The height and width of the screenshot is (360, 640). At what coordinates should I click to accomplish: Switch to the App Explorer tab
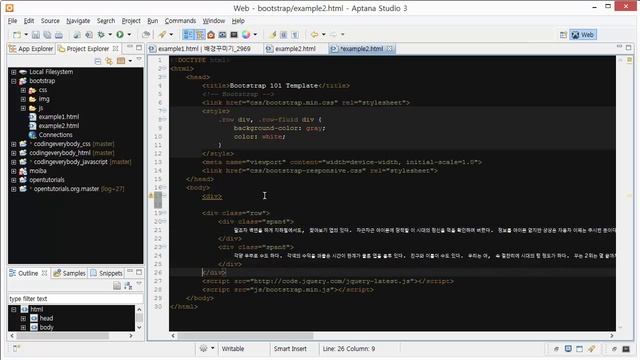(31, 49)
